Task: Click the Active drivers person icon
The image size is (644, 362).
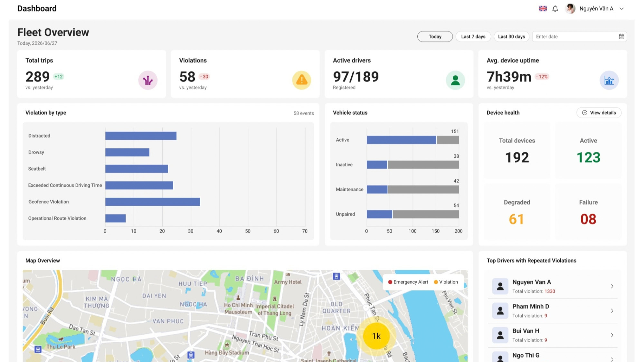Action: pyautogui.click(x=455, y=80)
